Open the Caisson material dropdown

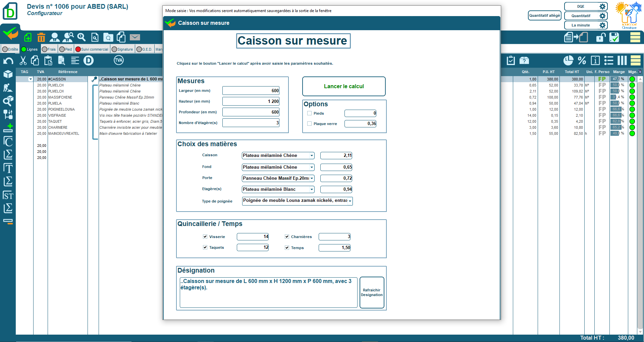coord(312,156)
